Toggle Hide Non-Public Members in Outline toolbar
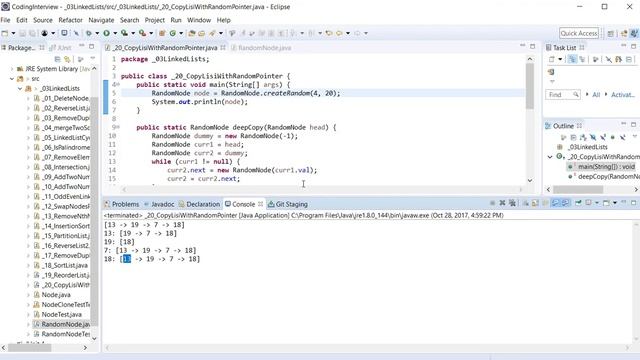The image size is (640, 360). point(613,137)
